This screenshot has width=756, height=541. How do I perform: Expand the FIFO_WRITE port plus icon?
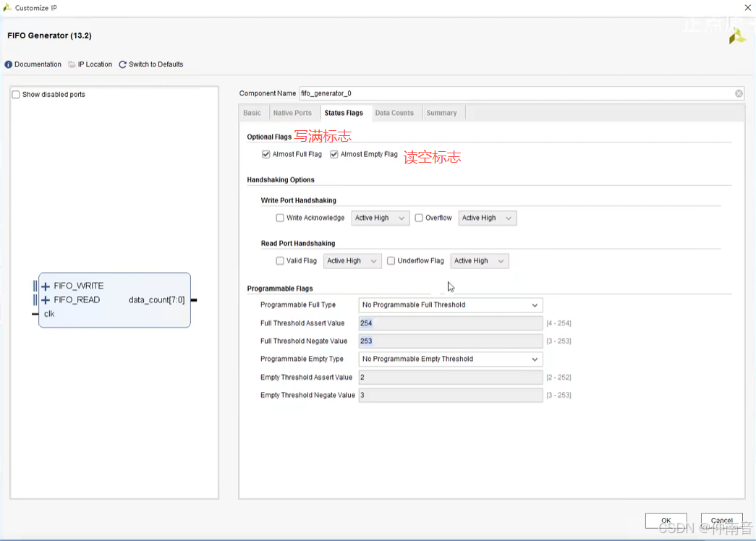[x=46, y=286]
